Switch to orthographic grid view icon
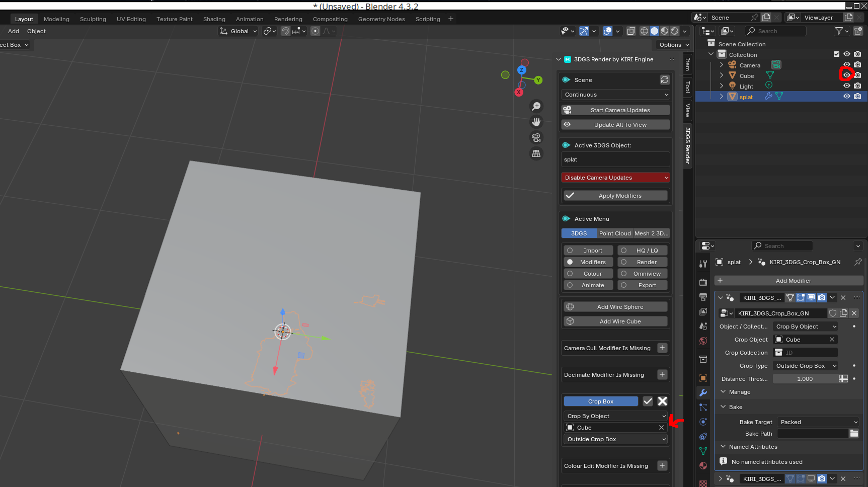This screenshot has height=487, width=868. point(536,153)
